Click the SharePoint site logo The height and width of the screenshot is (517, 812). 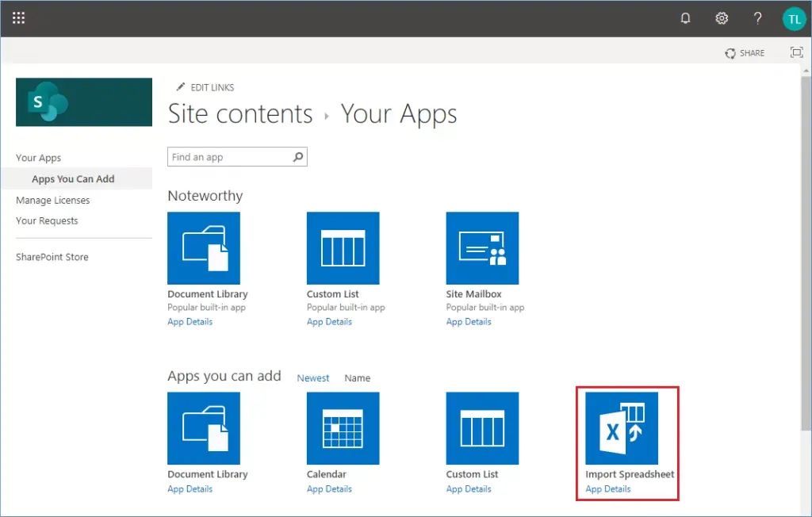click(84, 102)
